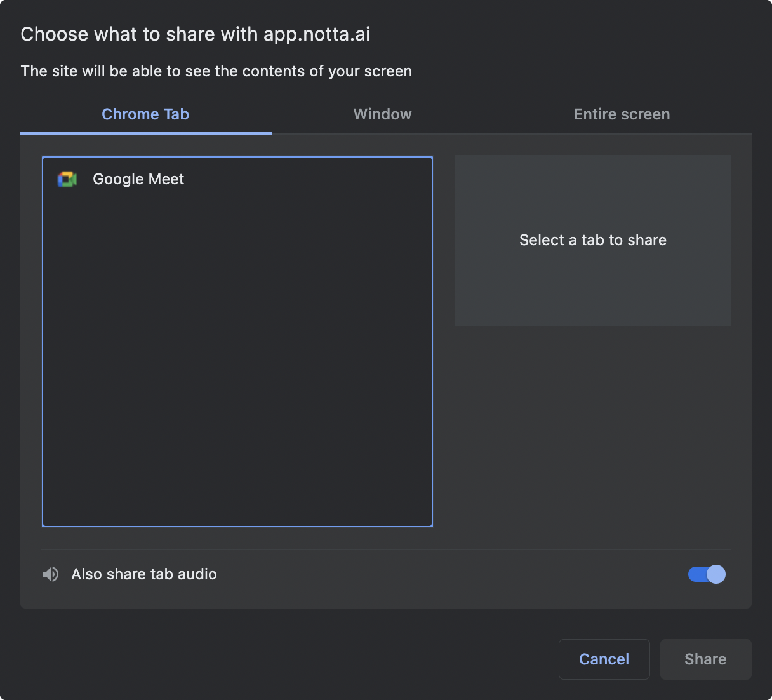Image resolution: width=772 pixels, height=700 pixels.
Task: Click the Google Meet camera icon
Action: click(67, 178)
